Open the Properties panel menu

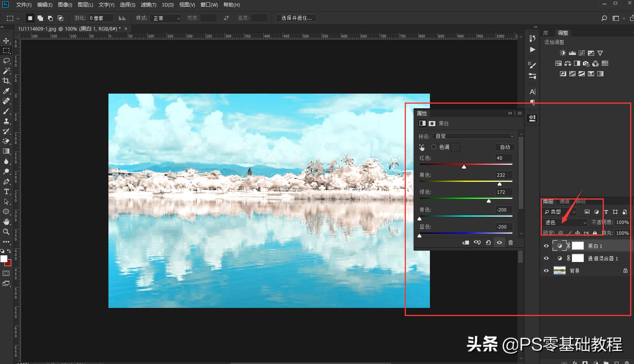pos(520,113)
